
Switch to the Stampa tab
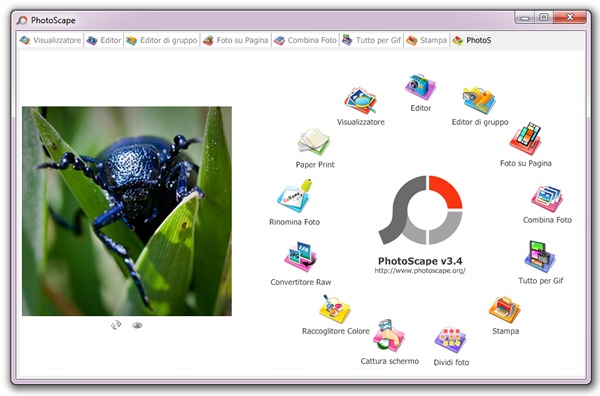[427, 40]
